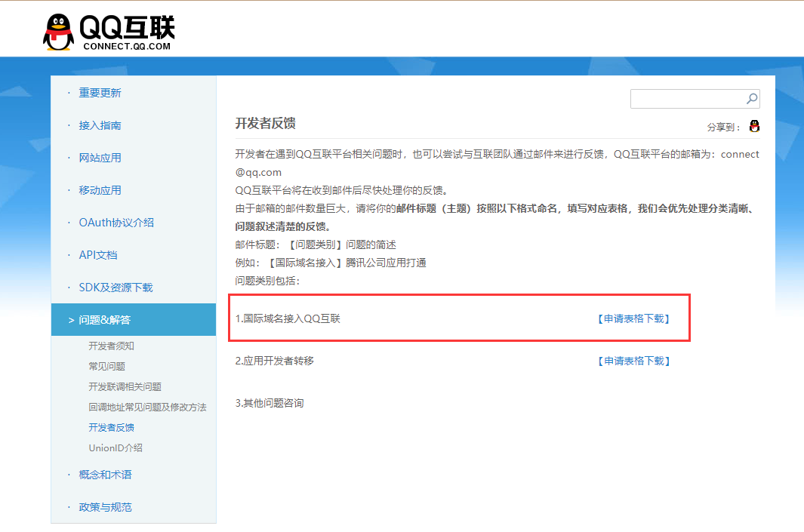Download form for 应用开发者转移

[x=633, y=361]
